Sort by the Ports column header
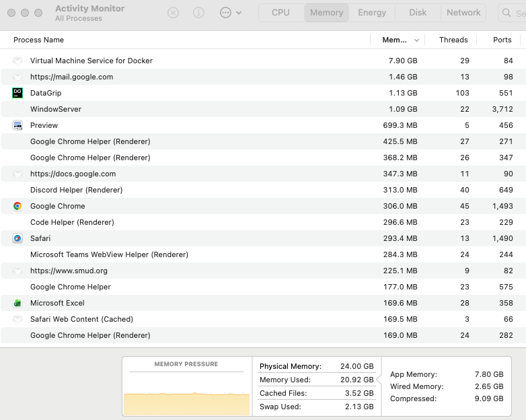This screenshot has height=420, width=526. 502,40
